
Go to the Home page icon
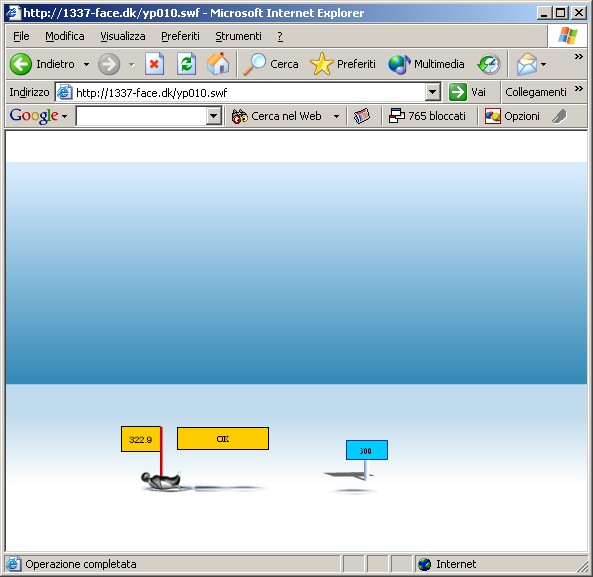pos(218,64)
